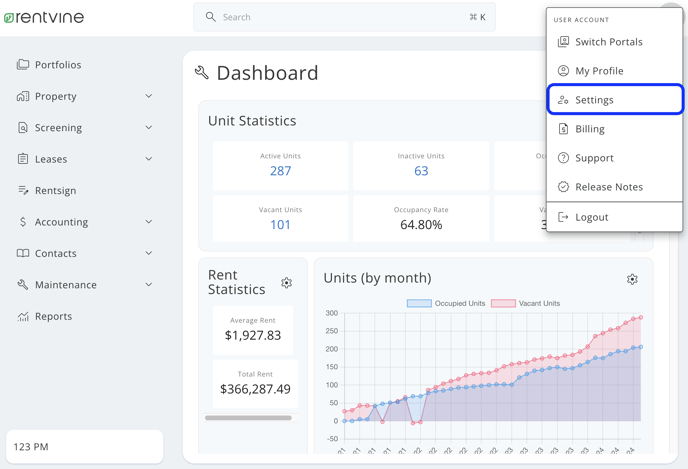
Task: Click the Release Notes badge icon
Action: 563,187
